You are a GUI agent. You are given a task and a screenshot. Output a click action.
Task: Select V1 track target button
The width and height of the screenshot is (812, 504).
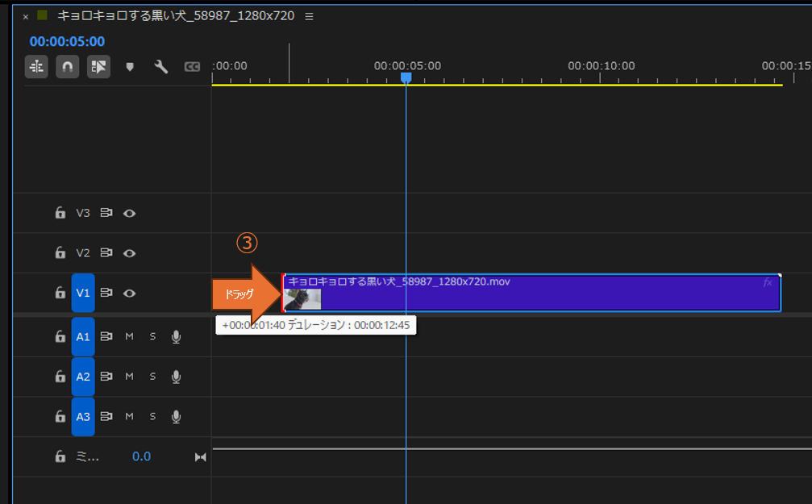(x=83, y=294)
